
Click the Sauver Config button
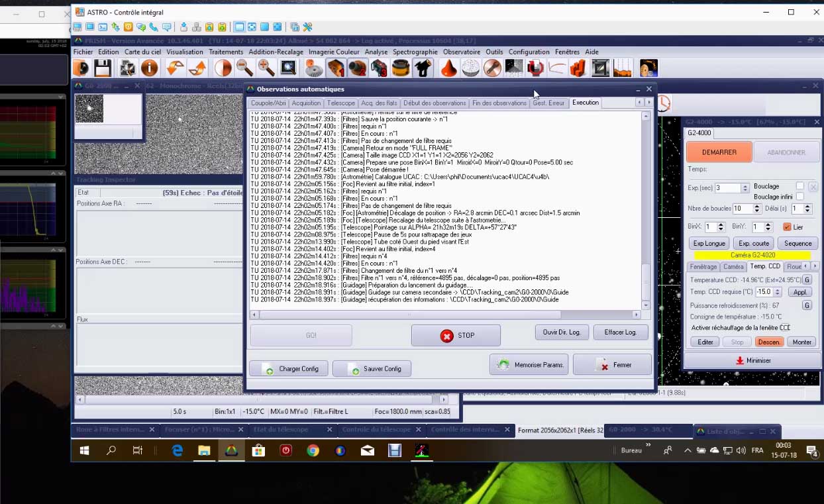[372, 369]
